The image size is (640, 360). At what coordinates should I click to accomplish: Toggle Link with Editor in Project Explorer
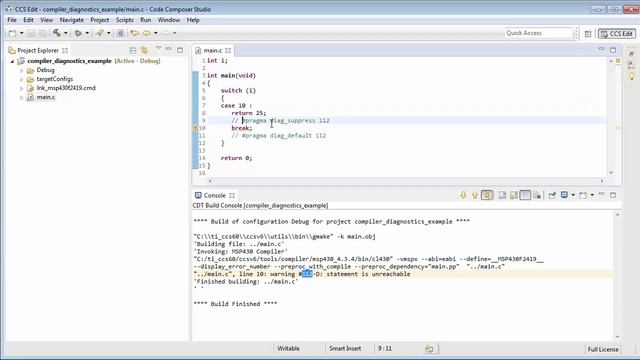pos(144,50)
